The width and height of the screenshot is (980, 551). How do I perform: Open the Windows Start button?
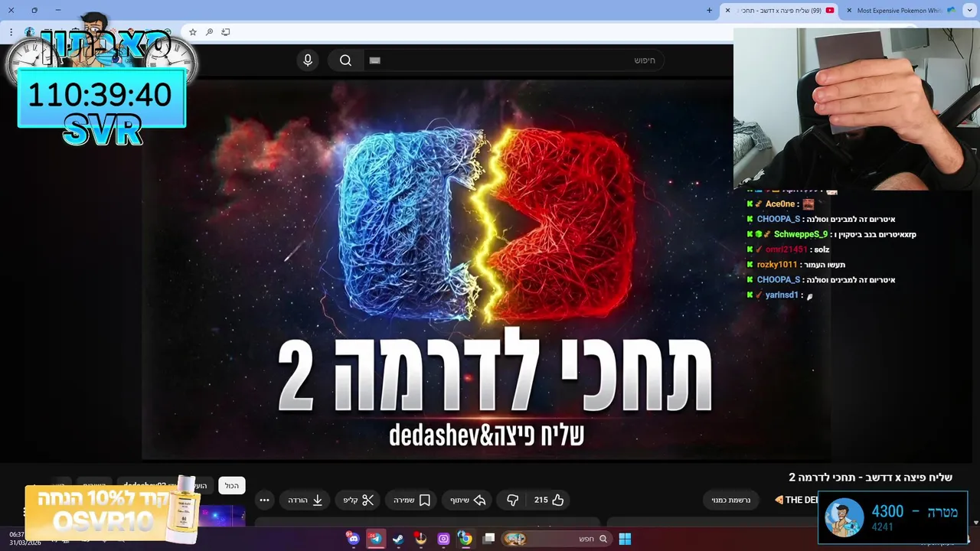[625, 539]
